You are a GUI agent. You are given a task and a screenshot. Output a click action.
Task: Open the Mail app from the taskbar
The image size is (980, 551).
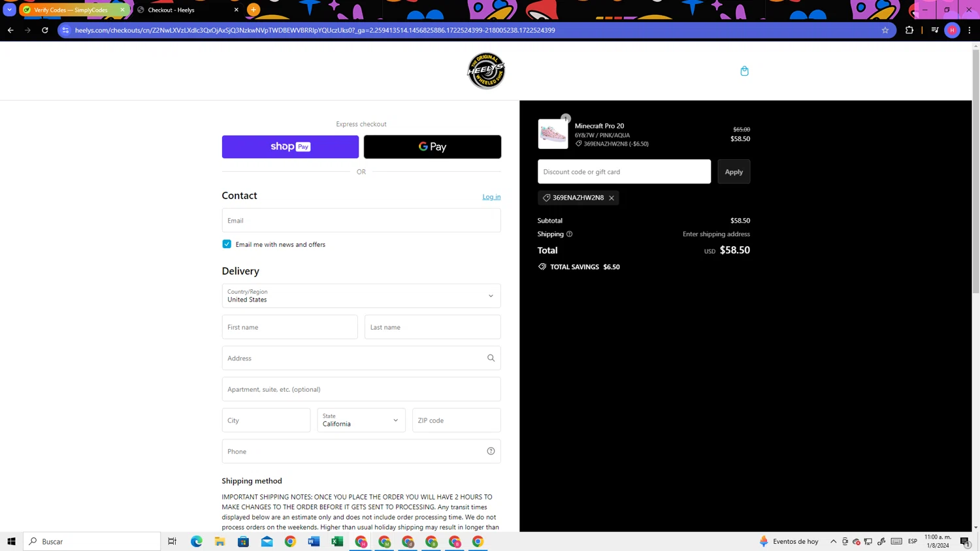[x=267, y=541]
